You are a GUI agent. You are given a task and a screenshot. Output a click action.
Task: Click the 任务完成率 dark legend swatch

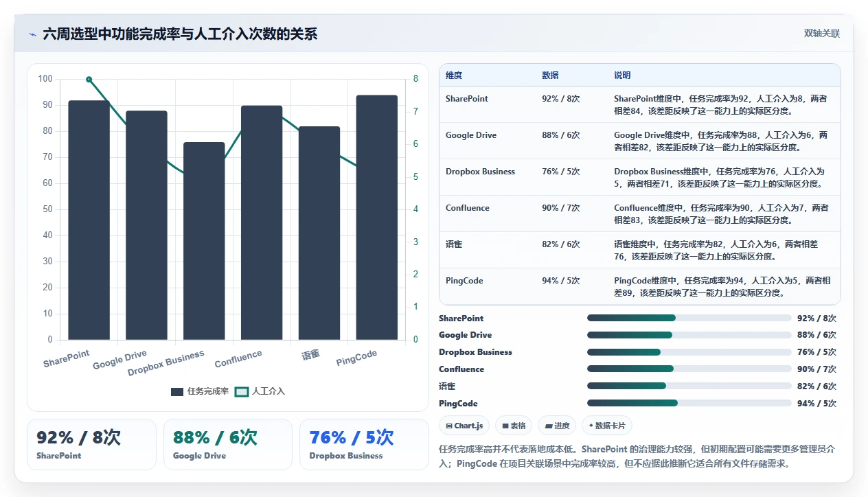click(x=177, y=391)
